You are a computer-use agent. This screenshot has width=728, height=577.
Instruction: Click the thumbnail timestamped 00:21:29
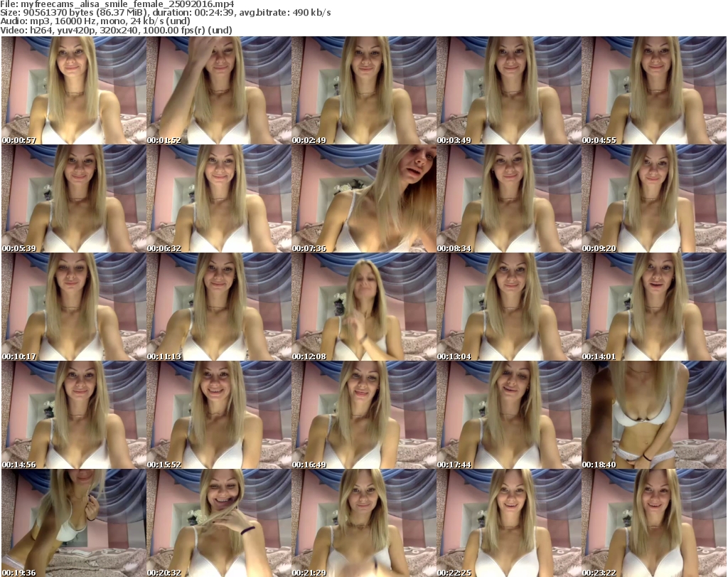364,523
